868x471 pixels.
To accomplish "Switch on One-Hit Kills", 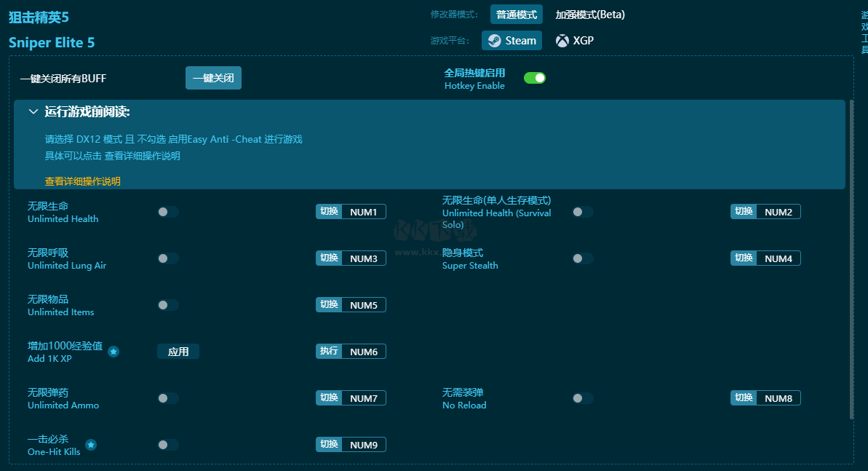I will click(x=168, y=445).
